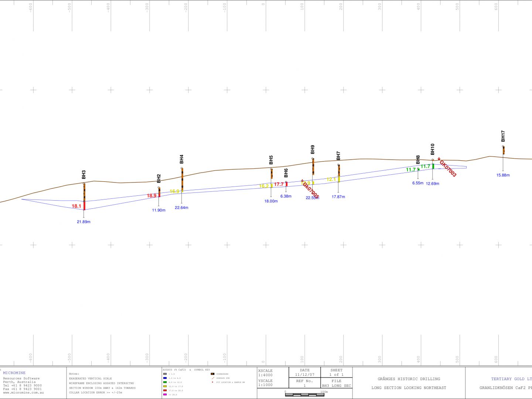The height and width of the screenshot is (399, 532).
Task: Click the GK07003 pit sample label
Action: point(448,168)
